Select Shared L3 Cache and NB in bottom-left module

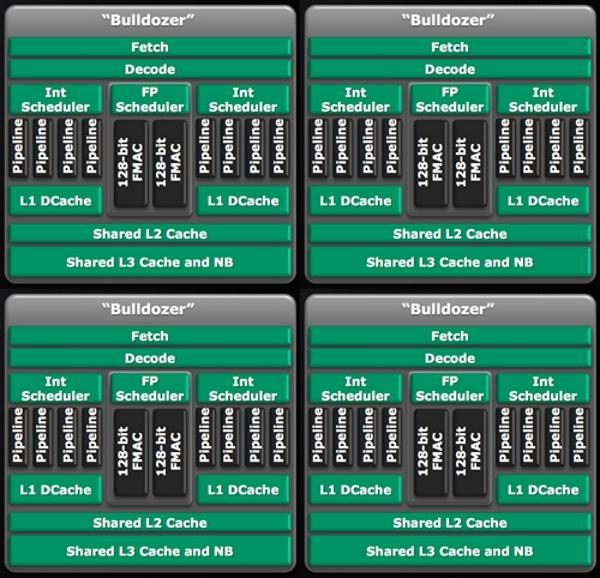tap(150, 551)
